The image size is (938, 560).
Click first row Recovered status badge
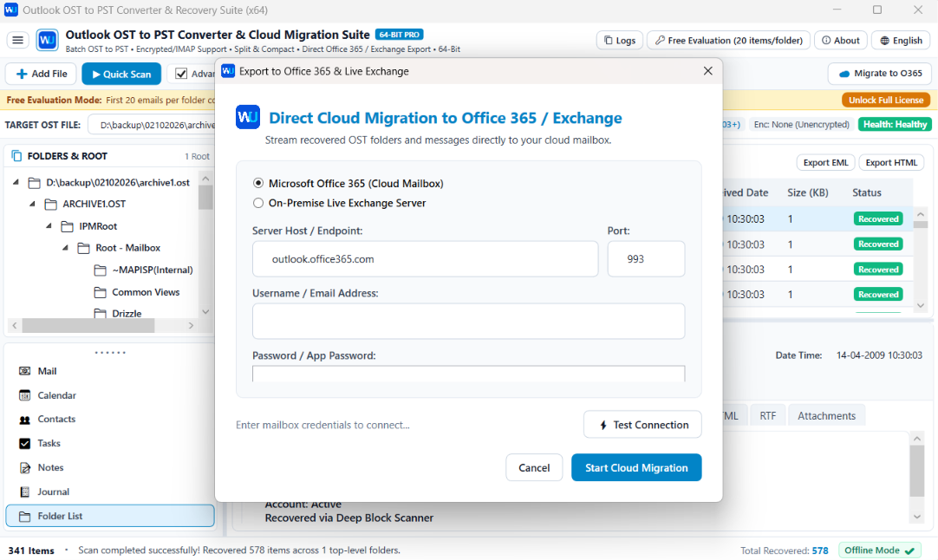(878, 219)
